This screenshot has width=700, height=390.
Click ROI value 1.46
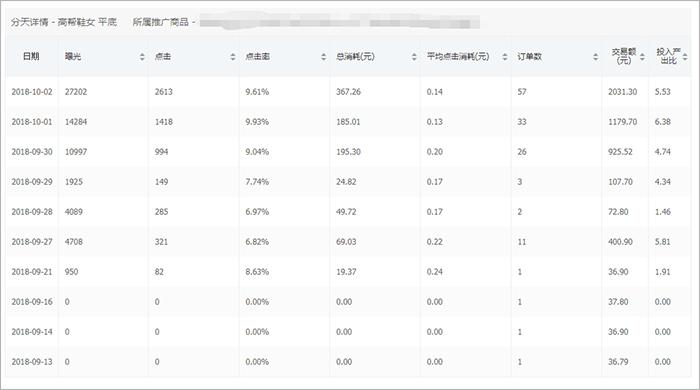click(662, 212)
